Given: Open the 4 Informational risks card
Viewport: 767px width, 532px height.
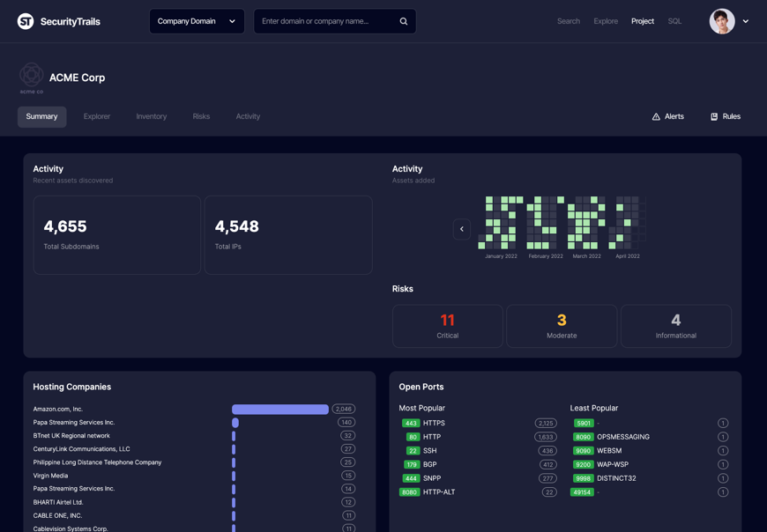Looking at the screenshot, I should tap(676, 326).
